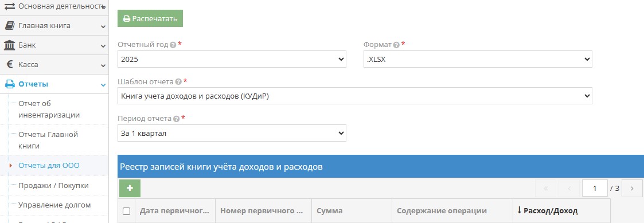
Task: Click the euro icon beside Касса
Action: click(10, 64)
